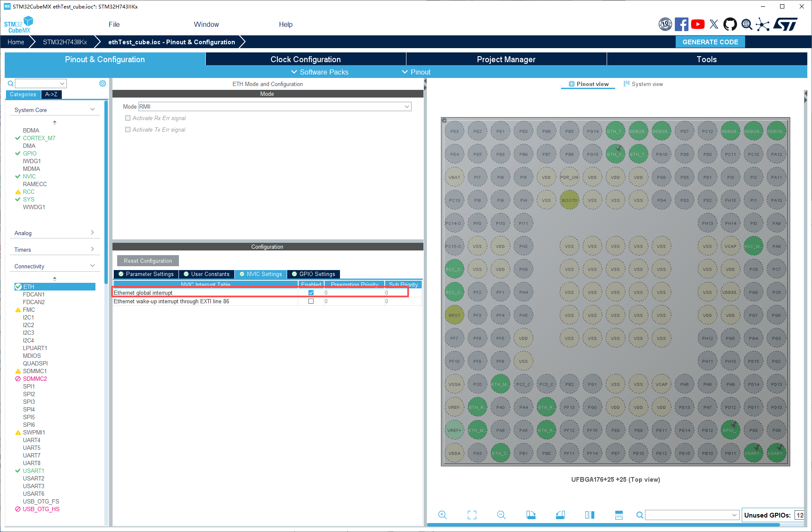The width and height of the screenshot is (812, 532).
Task: Click the STM32H743IIKx breadcrumb
Action: [x=65, y=42]
